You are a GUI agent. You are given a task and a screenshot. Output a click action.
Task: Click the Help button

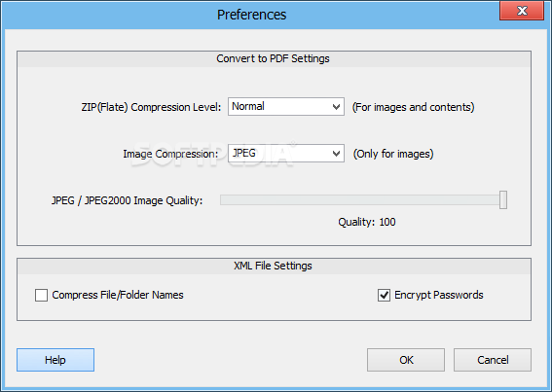55,360
